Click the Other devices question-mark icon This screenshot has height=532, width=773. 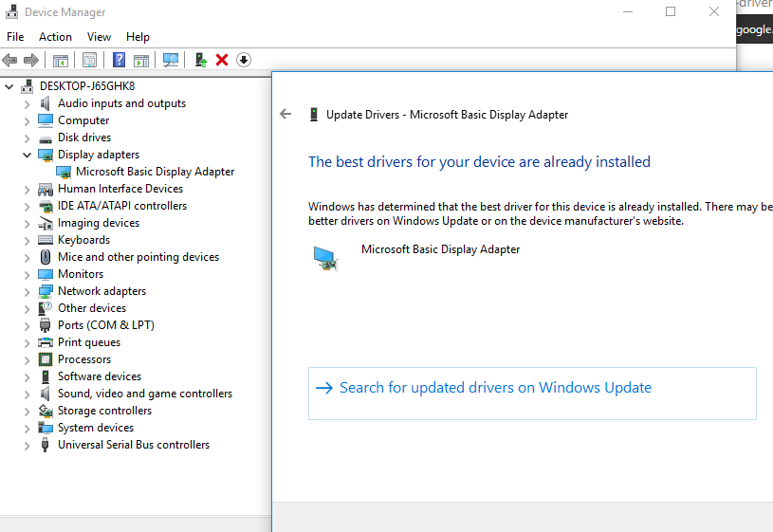pyautogui.click(x=46, y=308)
